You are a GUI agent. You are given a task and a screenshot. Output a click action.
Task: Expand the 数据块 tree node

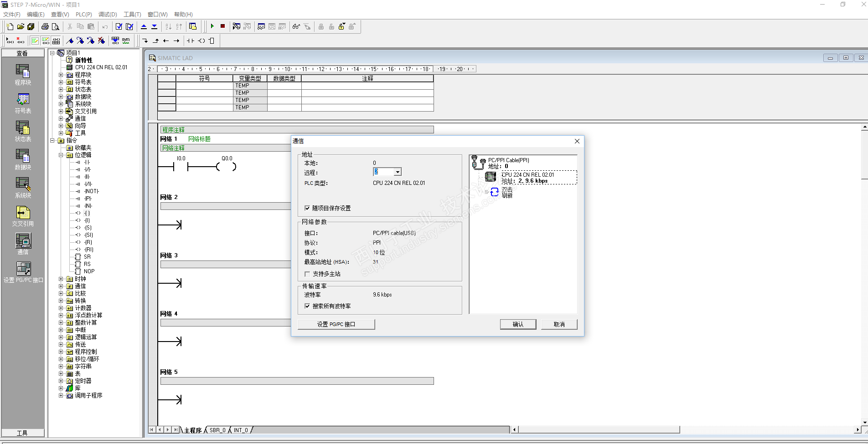click(x=61, y=97)
